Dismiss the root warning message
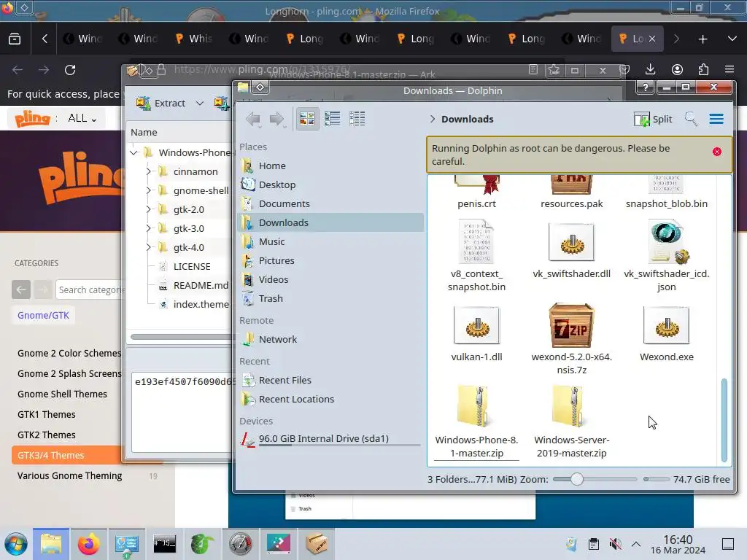The height and width of the screenshot is (560, 747). pos(716,152)
